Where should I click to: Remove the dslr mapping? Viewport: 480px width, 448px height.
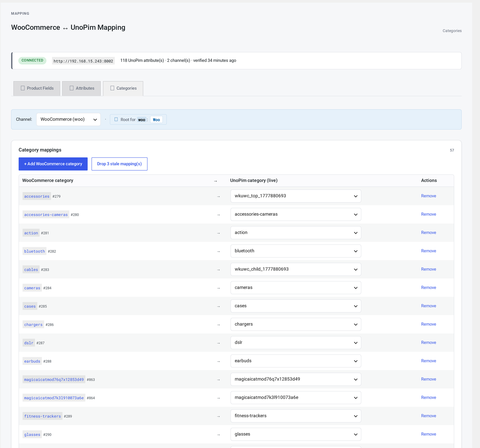click(428, 343)
